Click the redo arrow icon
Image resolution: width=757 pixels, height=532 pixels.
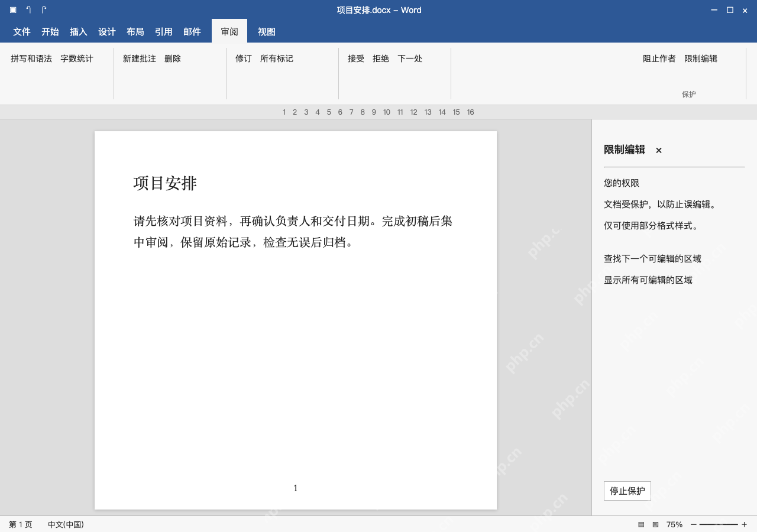[x=44, y=10]
